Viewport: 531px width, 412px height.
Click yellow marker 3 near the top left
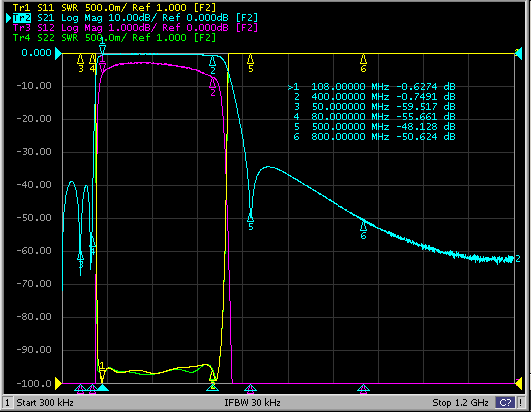pyautogui.click(x=81, y=63)
